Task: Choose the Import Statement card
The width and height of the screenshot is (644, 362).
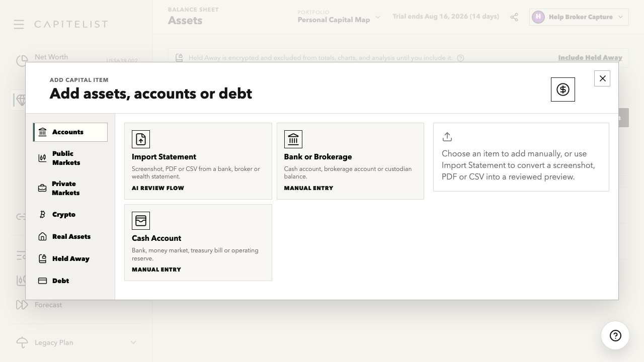Action: click(x=198, y=161)
